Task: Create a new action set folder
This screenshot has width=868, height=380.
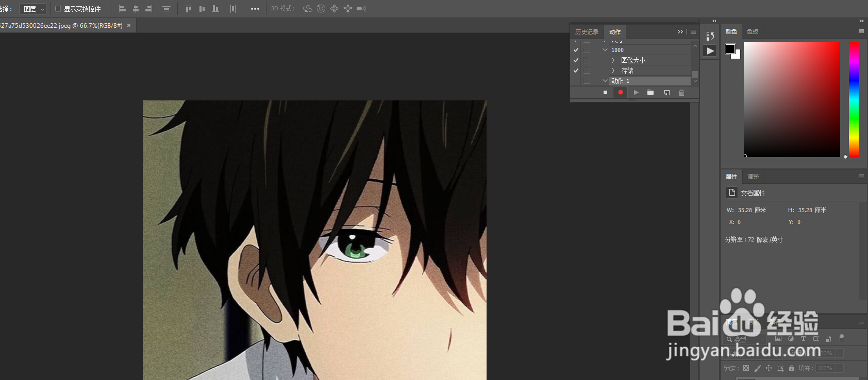Action: pos(650,93)
